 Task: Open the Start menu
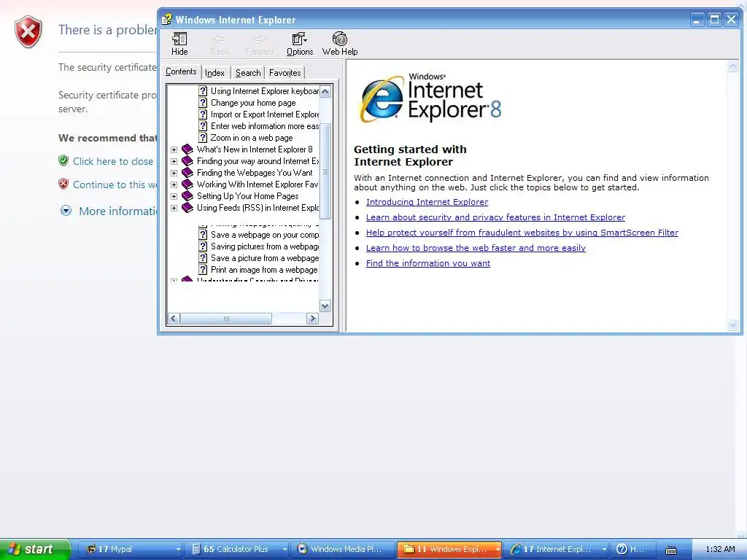(x=35, y=549)
